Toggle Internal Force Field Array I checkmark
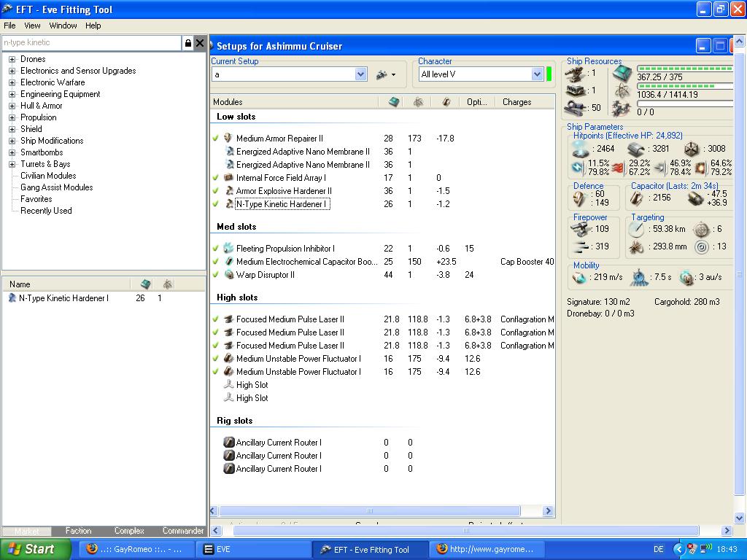Screen dimensions: 747x560 [216, 178]
